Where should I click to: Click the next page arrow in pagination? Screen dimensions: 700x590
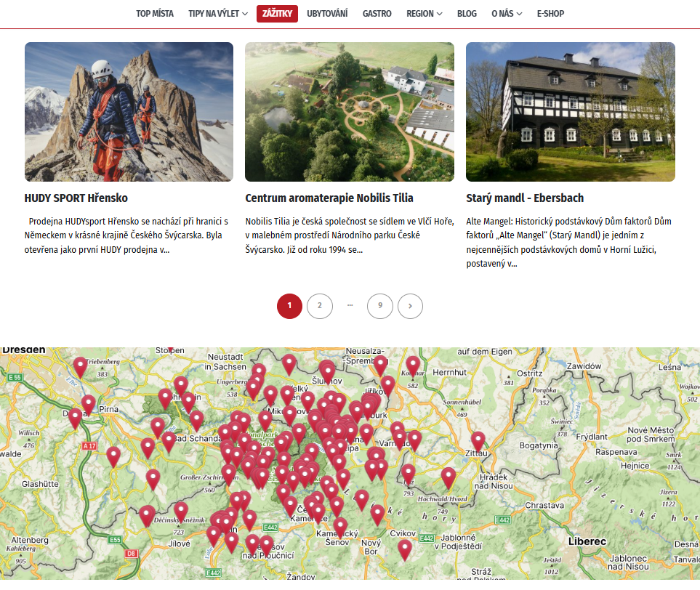pyautogui.click(x=410, y=306)
